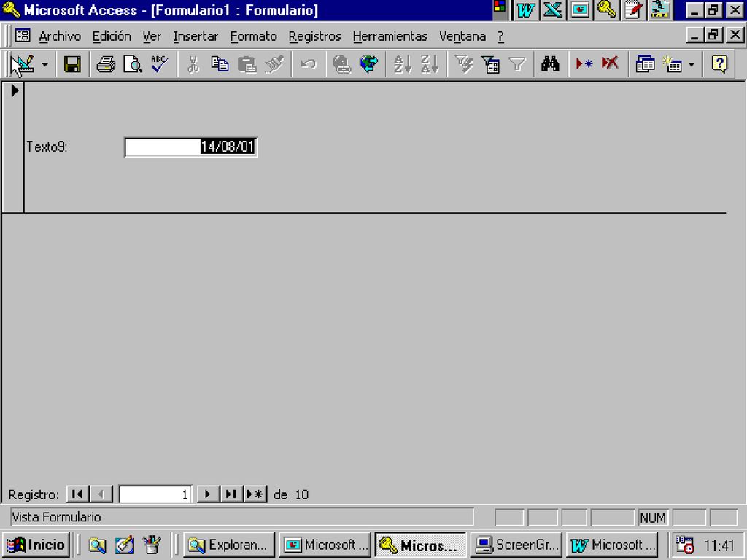This screenshot has height=560, width=747.
Task: Toggle the Web toolbar globe icon
Action: click(x=368, y=64)
